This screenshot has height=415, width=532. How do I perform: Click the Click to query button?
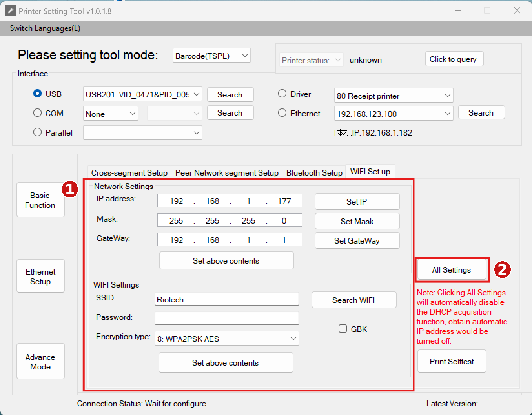pos(454,59)
